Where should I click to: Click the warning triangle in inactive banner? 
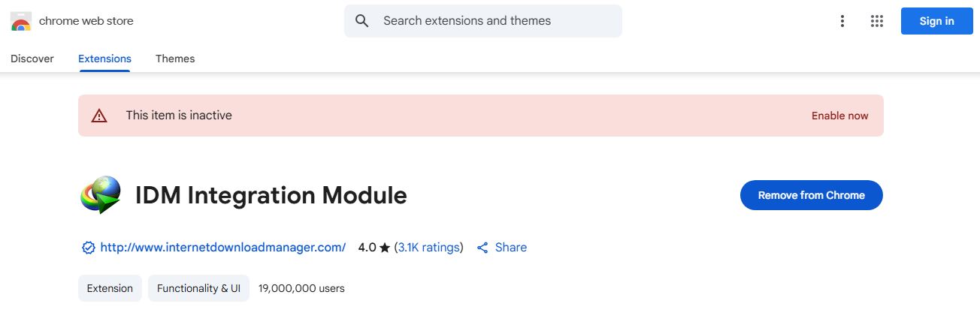[x=99, y=116]
